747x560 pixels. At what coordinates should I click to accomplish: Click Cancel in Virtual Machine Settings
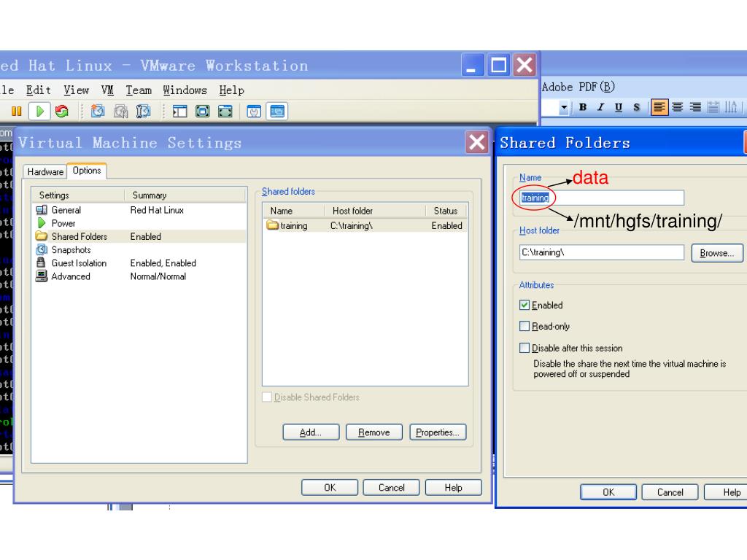(392, 488)
